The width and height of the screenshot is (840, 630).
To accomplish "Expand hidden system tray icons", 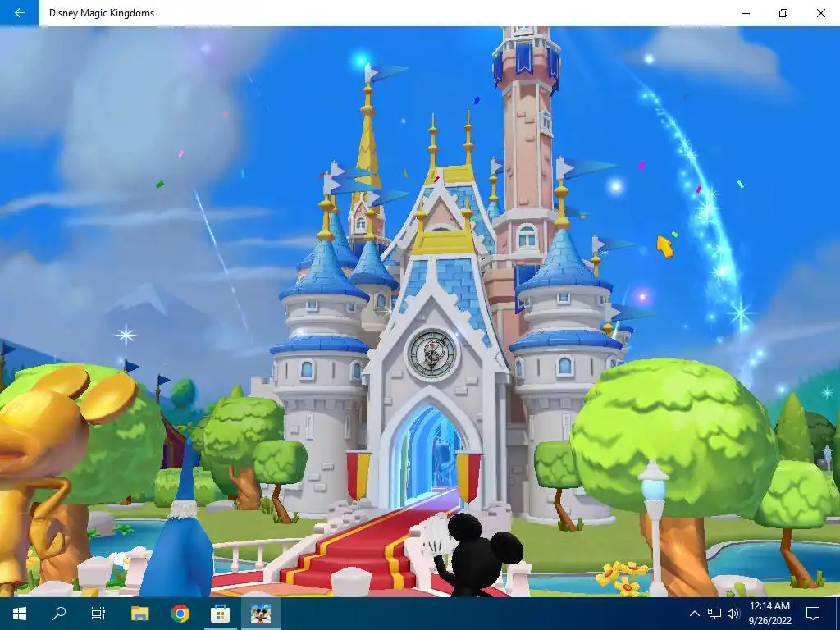I will click(x=694, y=614).
